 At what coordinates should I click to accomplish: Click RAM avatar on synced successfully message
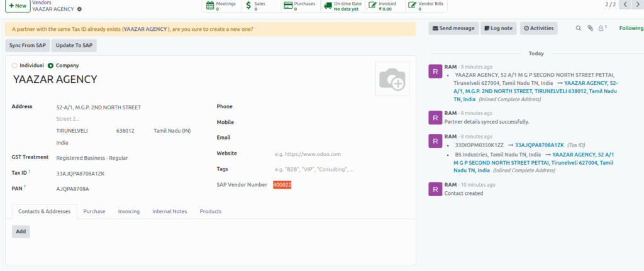[435, 117]
